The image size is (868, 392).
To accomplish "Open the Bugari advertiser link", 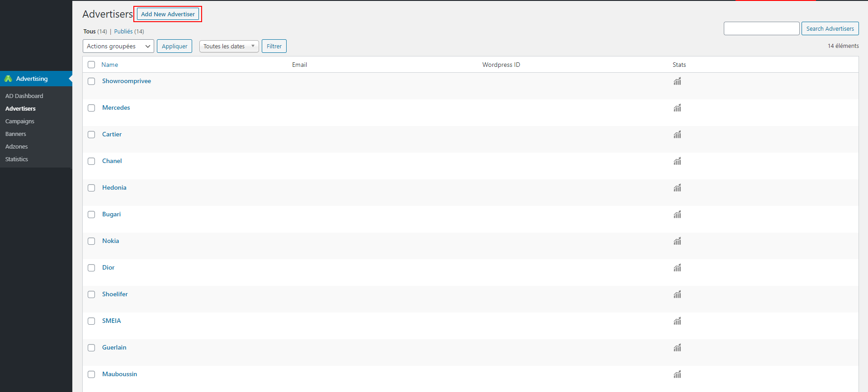I will point(111,214).
